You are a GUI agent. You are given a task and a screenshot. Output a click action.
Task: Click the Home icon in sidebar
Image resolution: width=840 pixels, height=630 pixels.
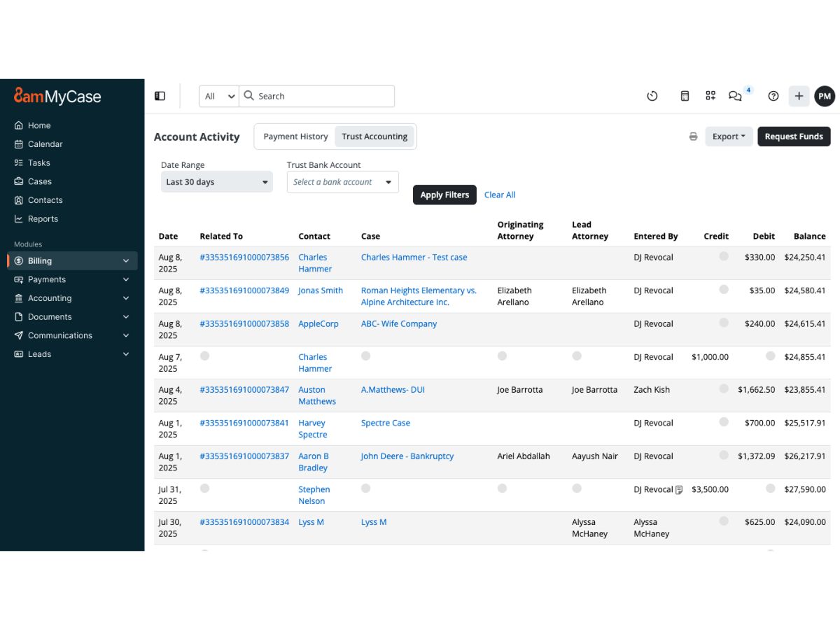19,125
